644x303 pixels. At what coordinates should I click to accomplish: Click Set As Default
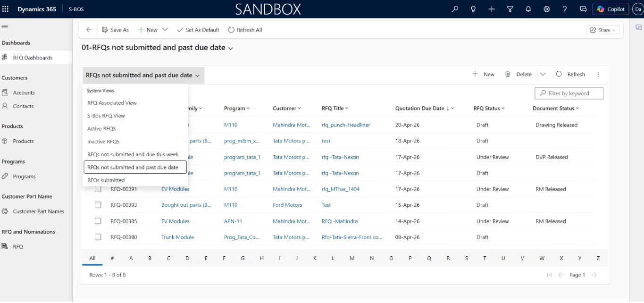click(x=198, y=30)
